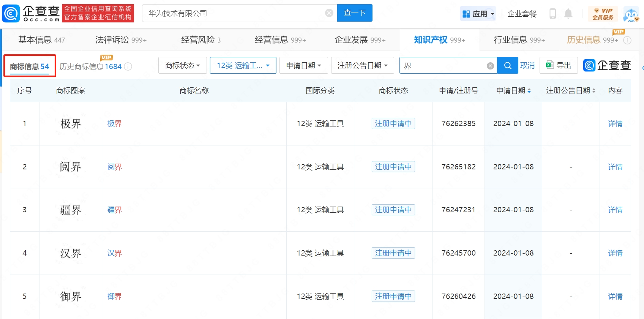The image size is (644, 319).
Task: Click 极界 trademark image
Action: click(71, 123)
